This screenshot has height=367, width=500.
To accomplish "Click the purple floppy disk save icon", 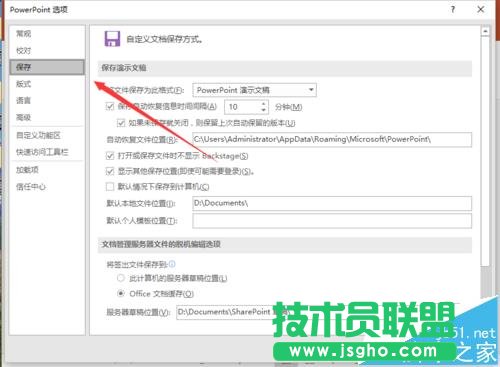I will pos(112,39).
